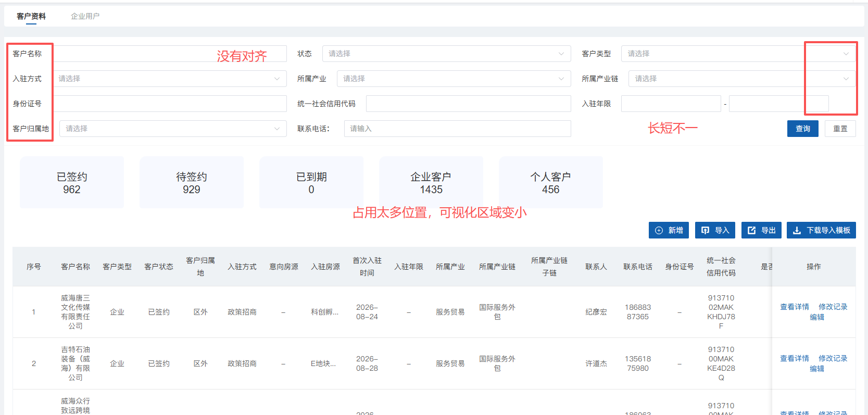Click the 序号 column header
Viewport: 868px width, 415px height.
point(34,267)
